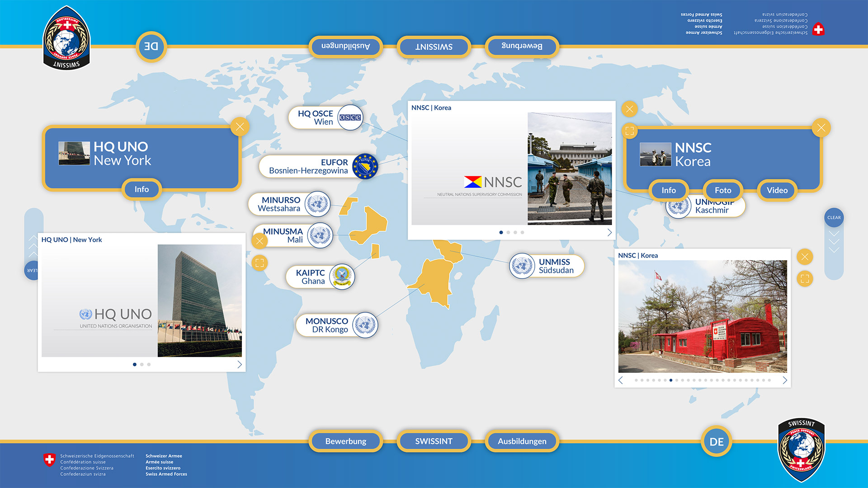Show previous photo in NNSC Korea gallery

pos(621,380)
